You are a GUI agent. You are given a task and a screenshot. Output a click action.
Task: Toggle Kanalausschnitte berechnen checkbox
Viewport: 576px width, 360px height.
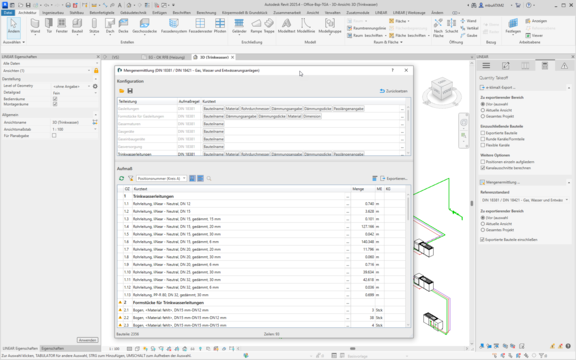pyautogui.click(x=483, y=168)
